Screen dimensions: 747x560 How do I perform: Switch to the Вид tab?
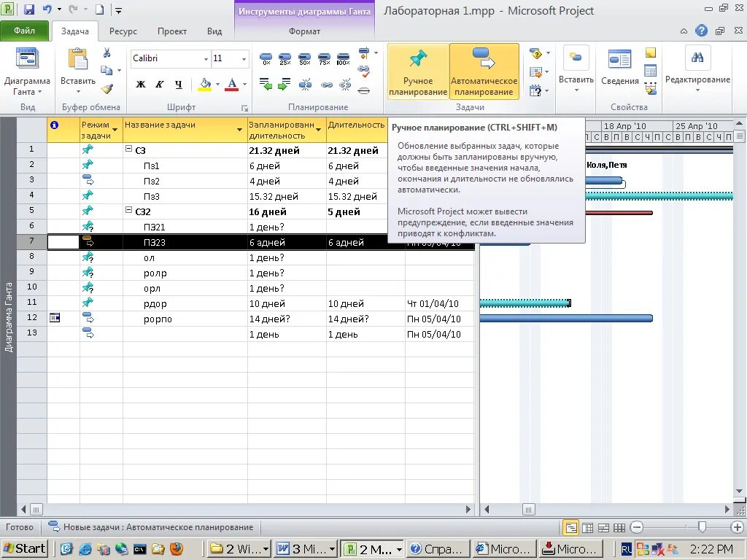click(x=214, y=31)
